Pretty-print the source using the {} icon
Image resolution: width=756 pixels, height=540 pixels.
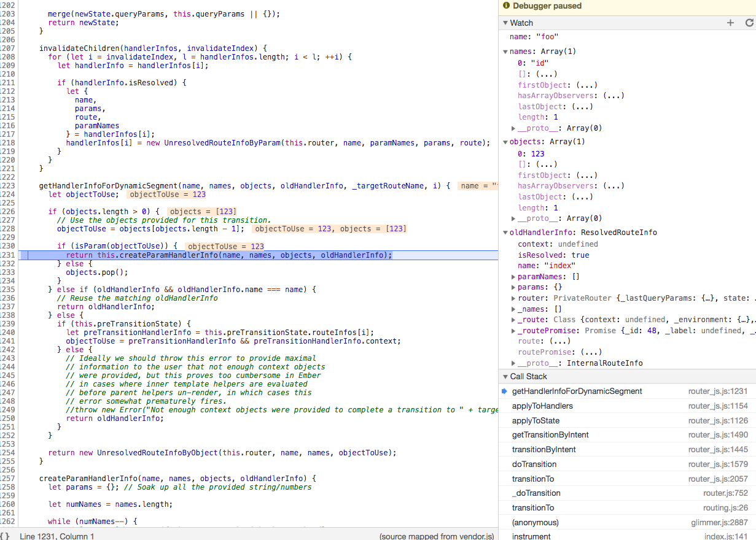pyautogui.click(x=7, y=535)
